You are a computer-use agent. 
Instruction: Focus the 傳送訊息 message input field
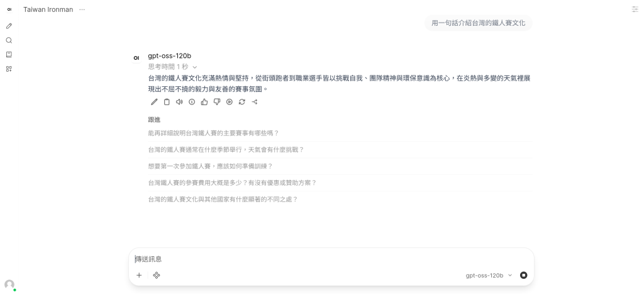(331, 259)
